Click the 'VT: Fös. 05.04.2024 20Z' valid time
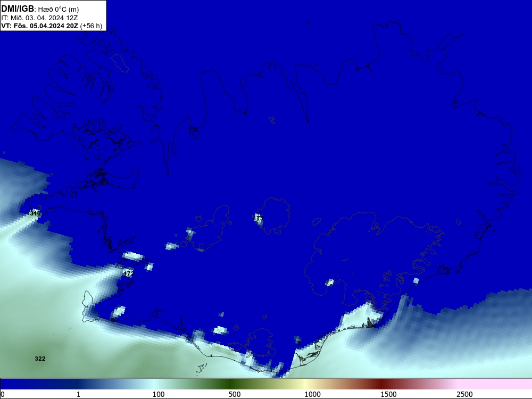532x399 pixels. 40,26
